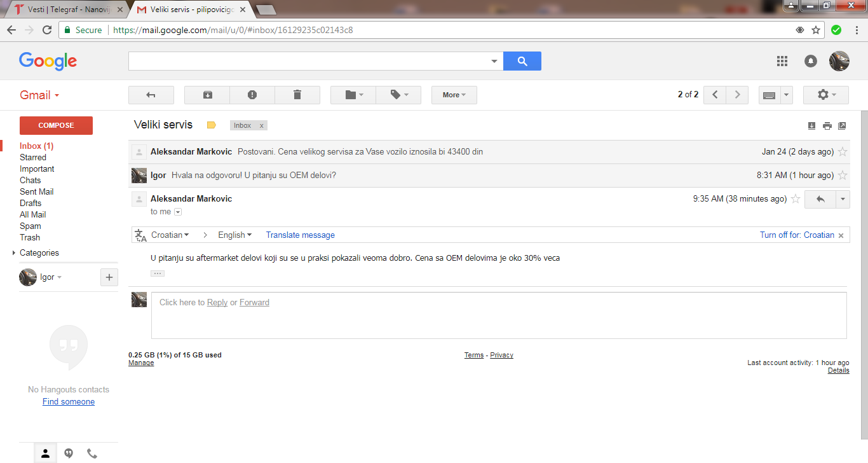Click the Report spam icon
868x463 pixels.
click(x=252, y=95)
